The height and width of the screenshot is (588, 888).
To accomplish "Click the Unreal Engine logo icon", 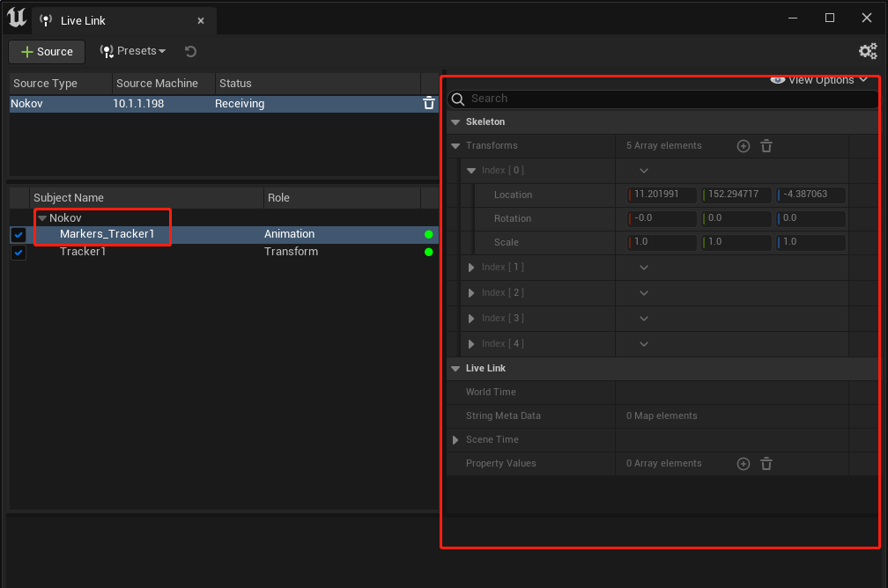I will coord(17,18).
